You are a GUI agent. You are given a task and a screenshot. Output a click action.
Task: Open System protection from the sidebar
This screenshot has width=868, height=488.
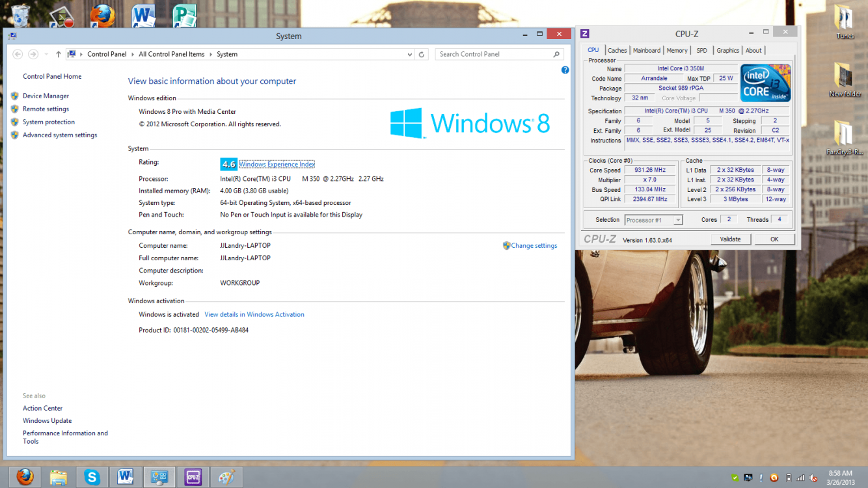coord(49,122)
